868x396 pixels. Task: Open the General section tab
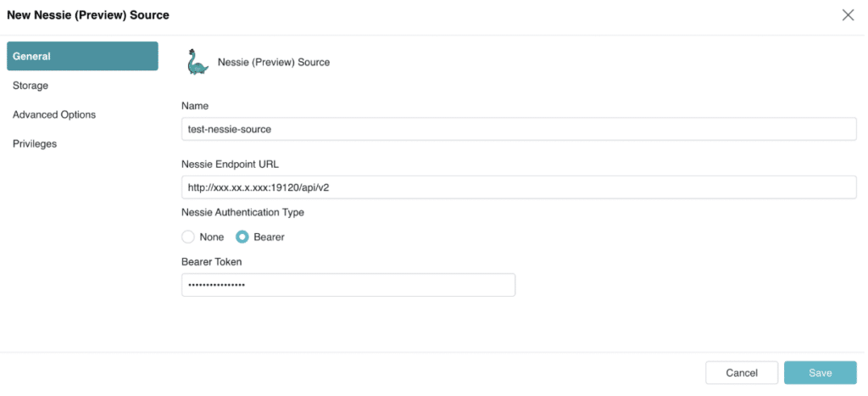(x=82, y=56)
